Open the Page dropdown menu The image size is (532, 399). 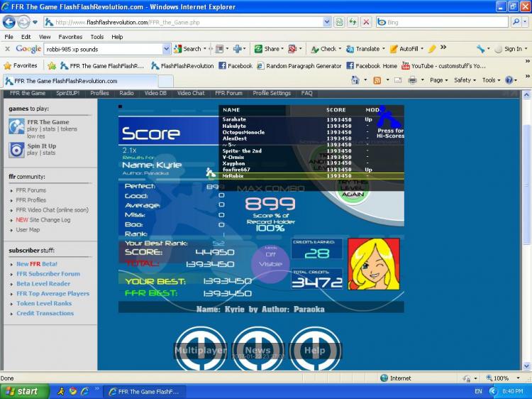click(439, 80)
